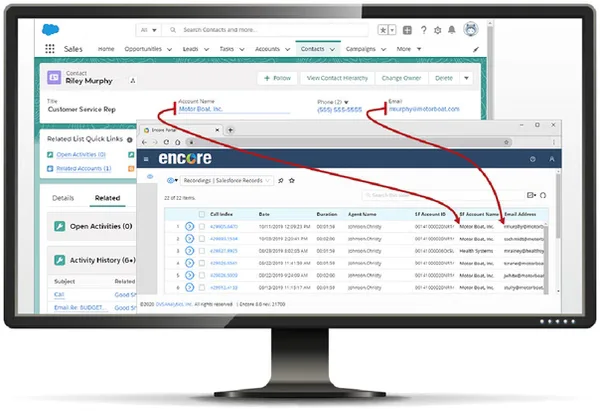Expand the Leads tab chevron
The width and height of the screenshot is (600, 411).
tap(206, 49)
